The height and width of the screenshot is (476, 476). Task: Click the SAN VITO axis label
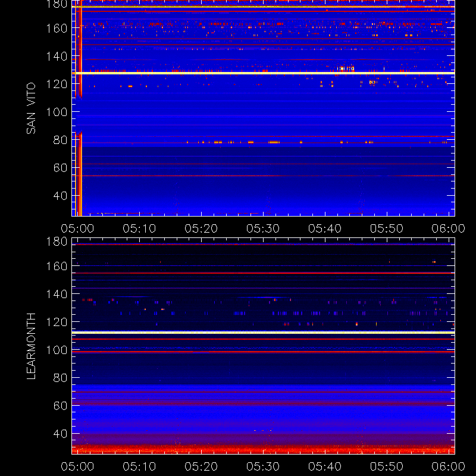pyautogui.click(x=31, y=108)
